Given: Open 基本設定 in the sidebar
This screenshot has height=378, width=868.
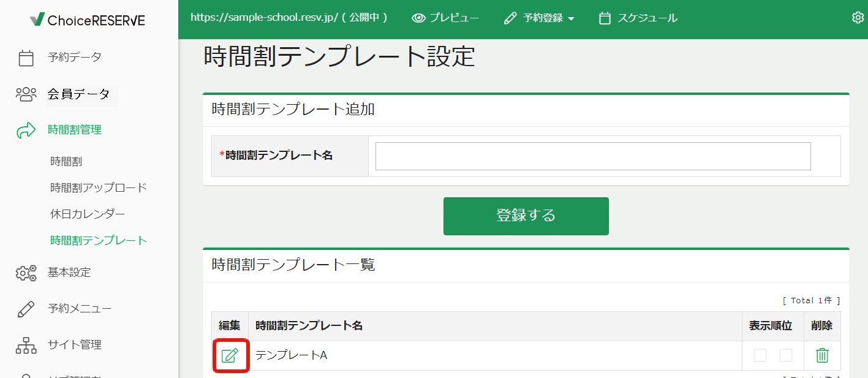Looking at the screenshot, I should click(x=69, y=273).
